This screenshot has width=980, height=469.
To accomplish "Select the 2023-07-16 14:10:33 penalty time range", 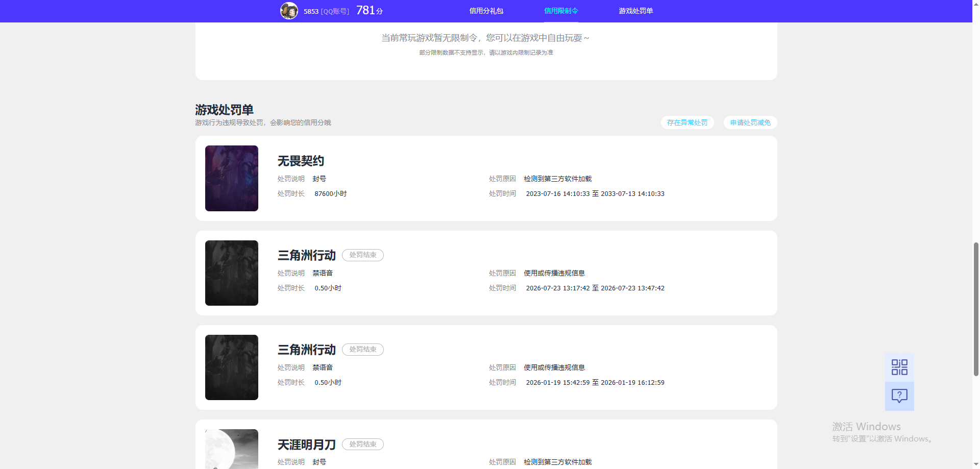I will 595,194.
